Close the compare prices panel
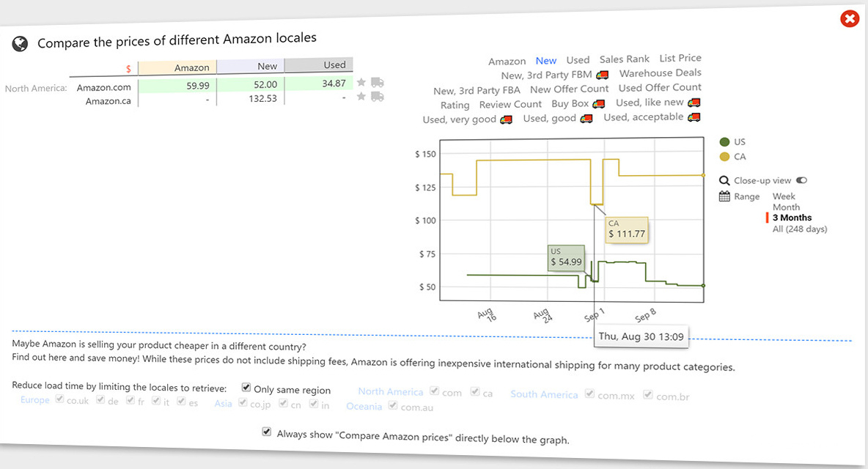Viewport: 868px width, 469px height. coord(849,19)
